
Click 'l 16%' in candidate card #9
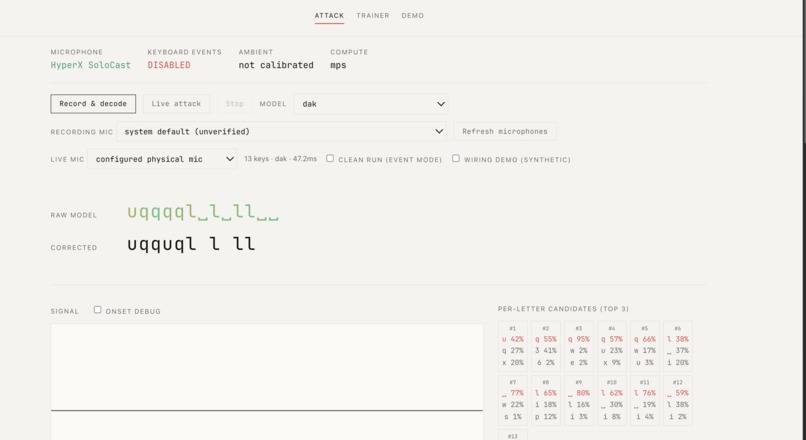[x=579, y=405]
